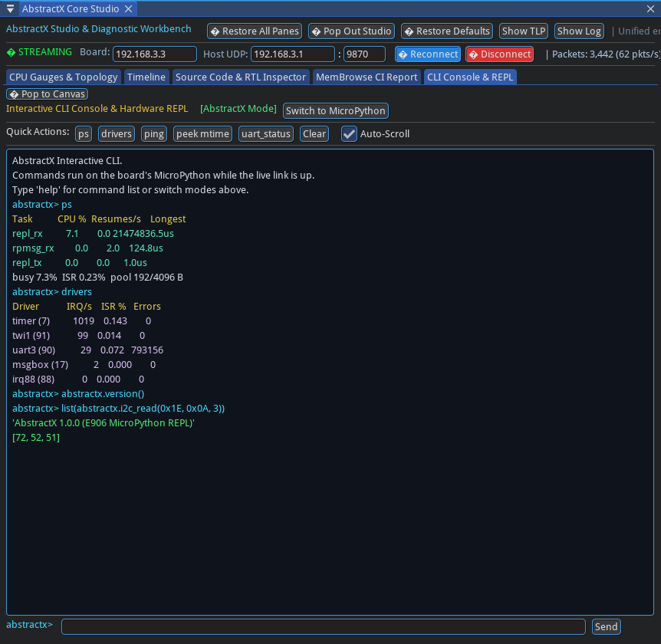Viewport: 661px width, 644px height.
Task: Click the Show Log button
Action: [579, 31]
